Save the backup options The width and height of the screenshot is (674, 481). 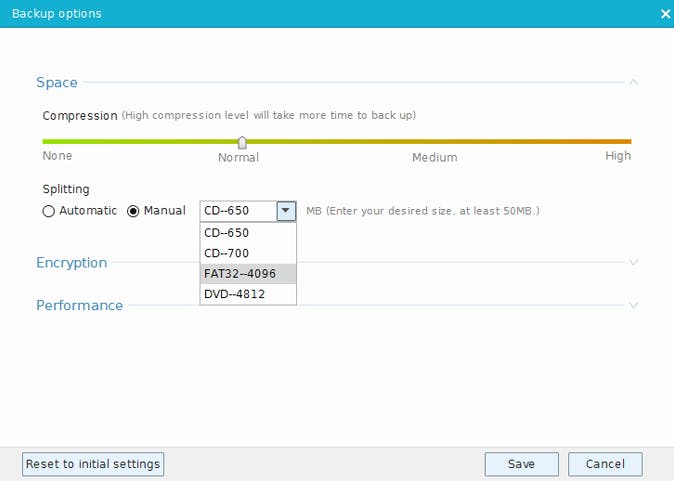[521, 464]
